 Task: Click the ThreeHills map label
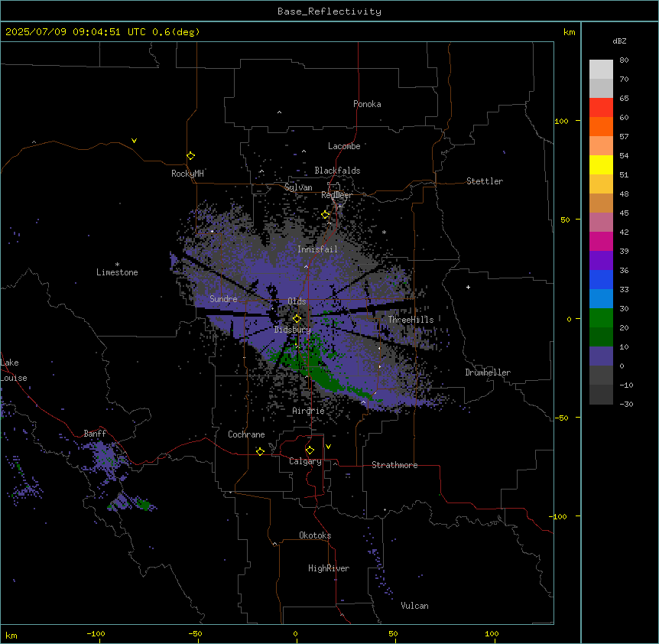click(x=411, y=320)
